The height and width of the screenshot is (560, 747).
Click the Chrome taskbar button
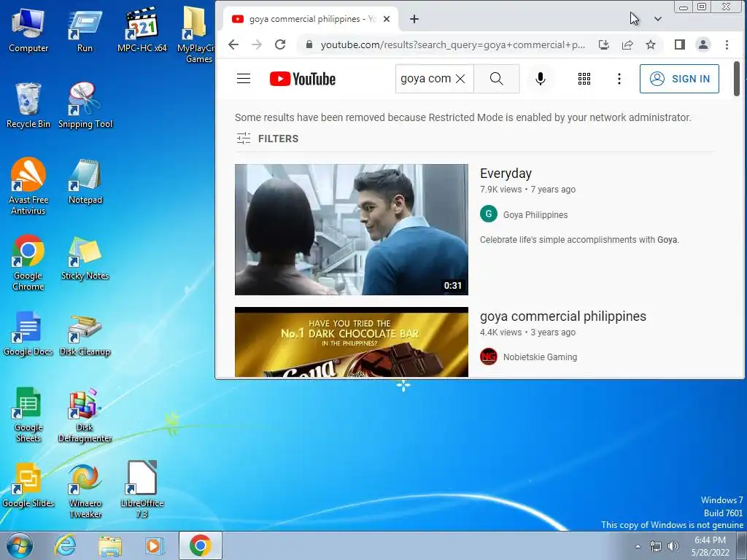coord(201,545)
